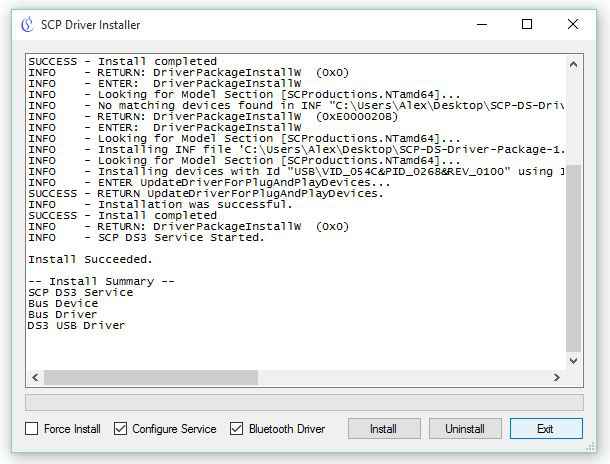
Task: Click the Uninstall button
Action: [465, 429]
